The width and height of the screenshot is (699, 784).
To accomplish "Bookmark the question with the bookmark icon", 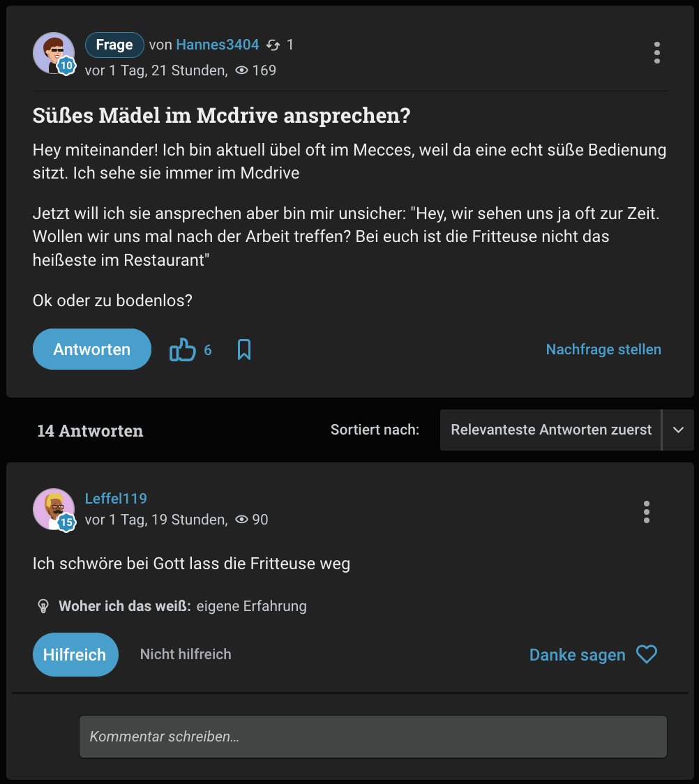I will point(244,349).
